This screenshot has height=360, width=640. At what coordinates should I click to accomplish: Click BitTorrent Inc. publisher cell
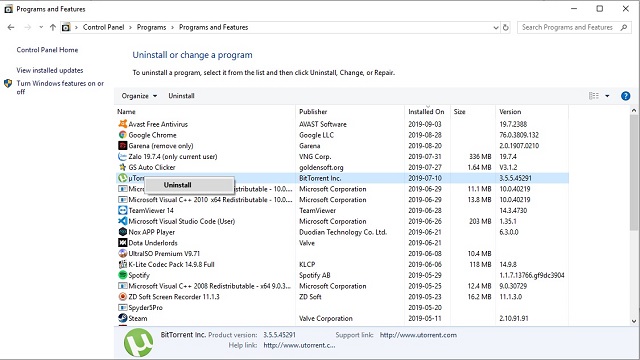[320, 178]
